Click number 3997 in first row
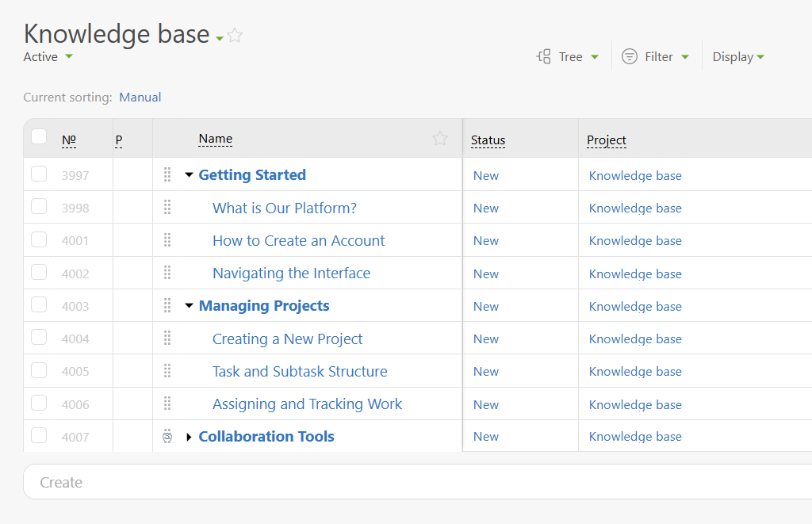 (x=75, y=175)
